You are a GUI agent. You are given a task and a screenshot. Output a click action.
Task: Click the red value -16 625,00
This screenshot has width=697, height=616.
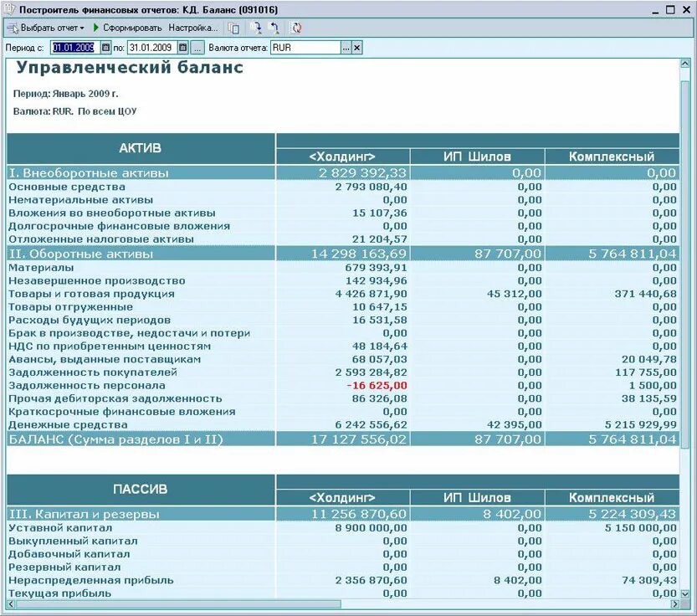point(377,386)
